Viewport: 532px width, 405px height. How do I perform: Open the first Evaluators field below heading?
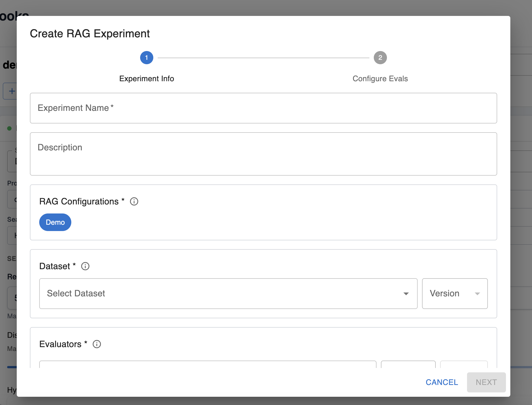coord(208,364)
